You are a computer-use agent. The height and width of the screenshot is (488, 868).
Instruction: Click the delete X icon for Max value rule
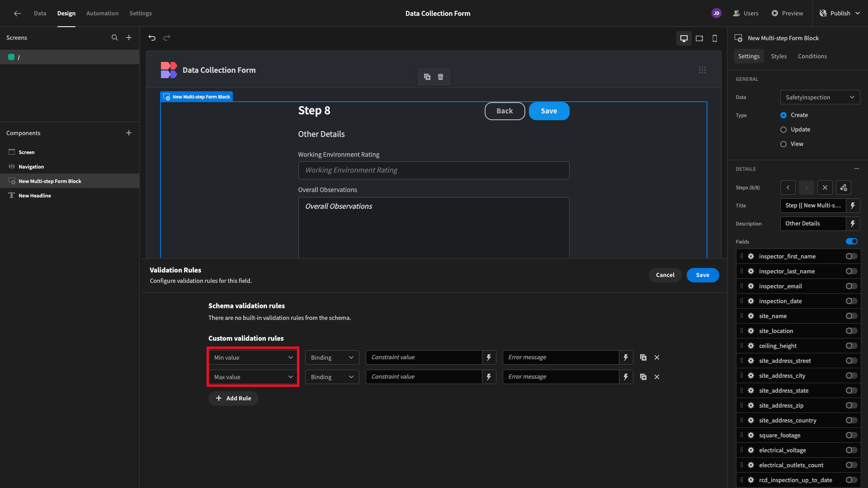coord(656,376)
